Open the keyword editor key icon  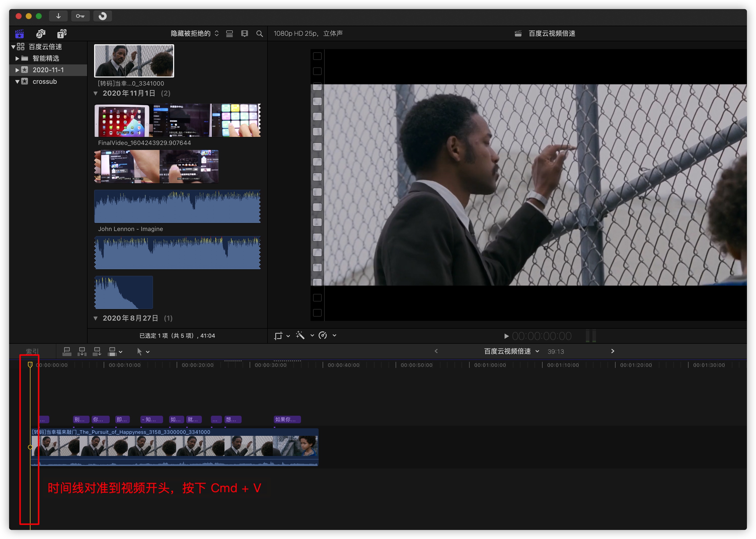tap(80, 16)
